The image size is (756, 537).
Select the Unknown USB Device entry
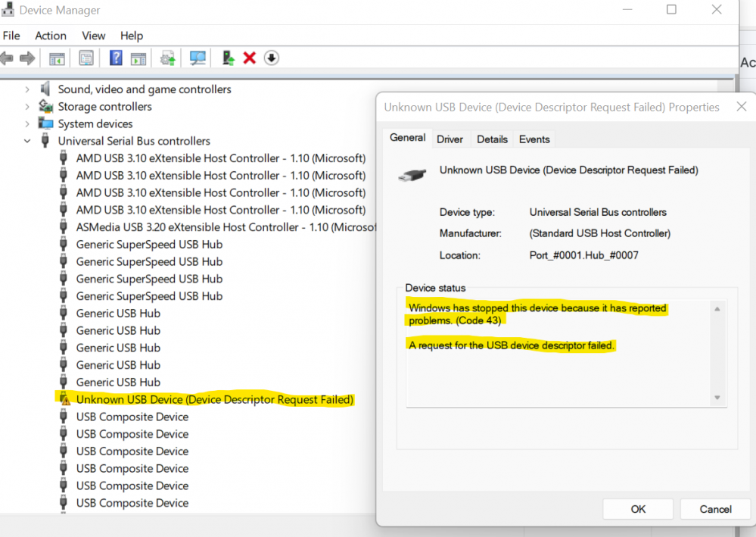214,399
